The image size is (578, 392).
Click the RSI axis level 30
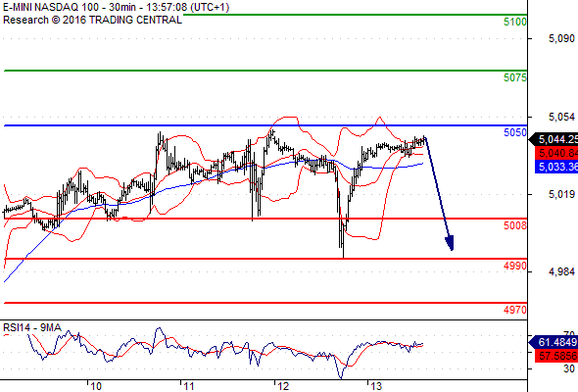569,368
